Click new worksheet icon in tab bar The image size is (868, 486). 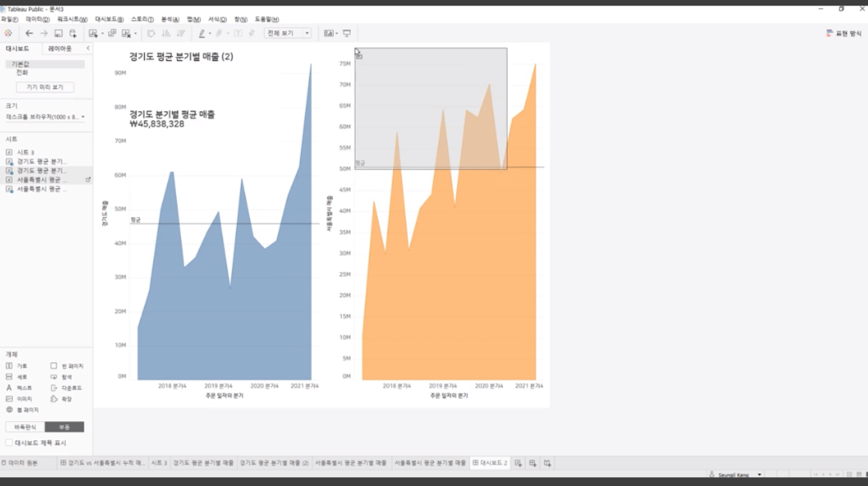[518, 464]
